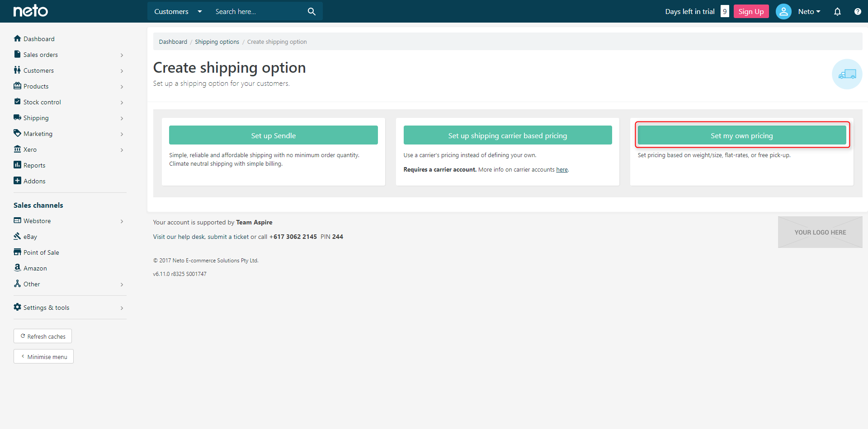
Task: Expand the Products submenu chevron
Action: coord(122,87)
